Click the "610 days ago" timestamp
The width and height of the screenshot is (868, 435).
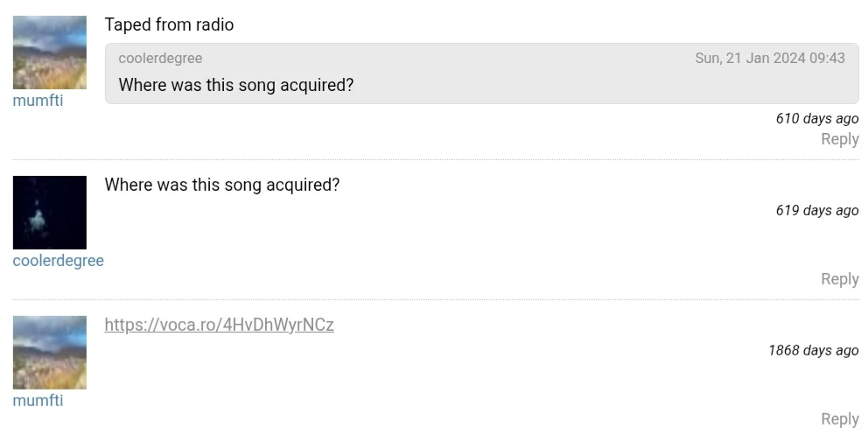(x=816, y=119)
